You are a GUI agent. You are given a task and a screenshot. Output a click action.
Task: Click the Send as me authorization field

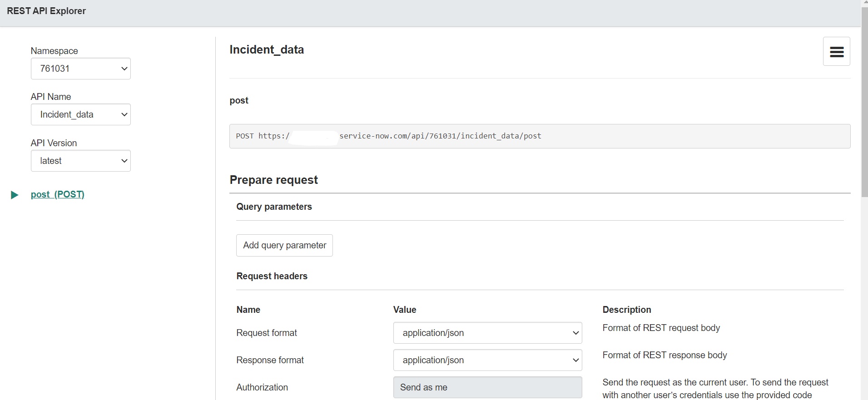point(487,387)
